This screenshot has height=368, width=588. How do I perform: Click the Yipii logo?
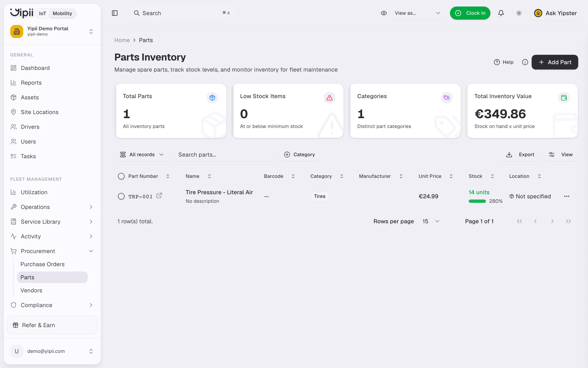(21, 13)
